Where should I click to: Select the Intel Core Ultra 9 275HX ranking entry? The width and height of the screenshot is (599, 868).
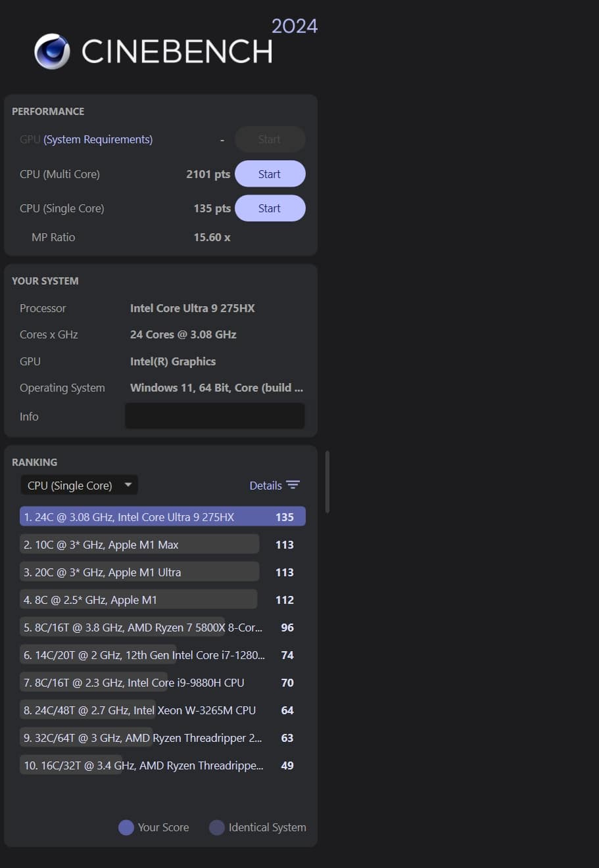pyautogui.click(x=162, y=517)
